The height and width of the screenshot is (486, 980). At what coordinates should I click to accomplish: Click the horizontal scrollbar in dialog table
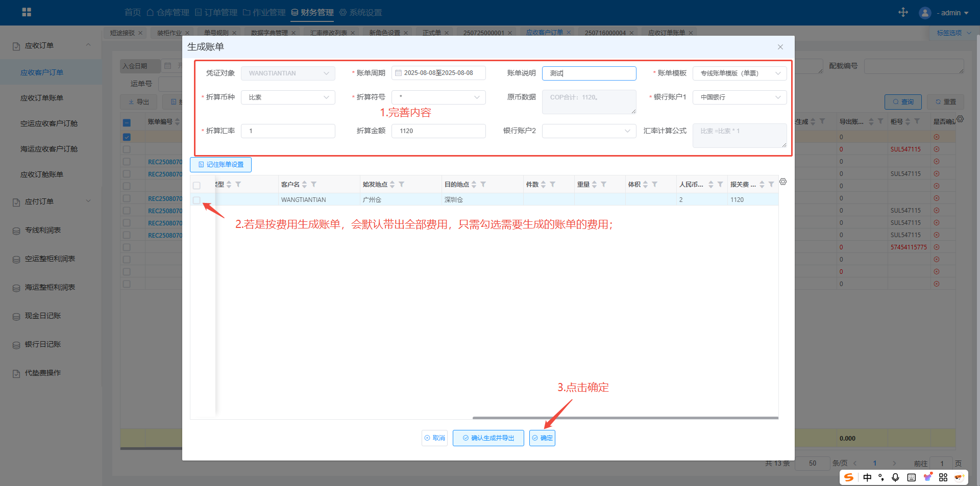(625, 418)
